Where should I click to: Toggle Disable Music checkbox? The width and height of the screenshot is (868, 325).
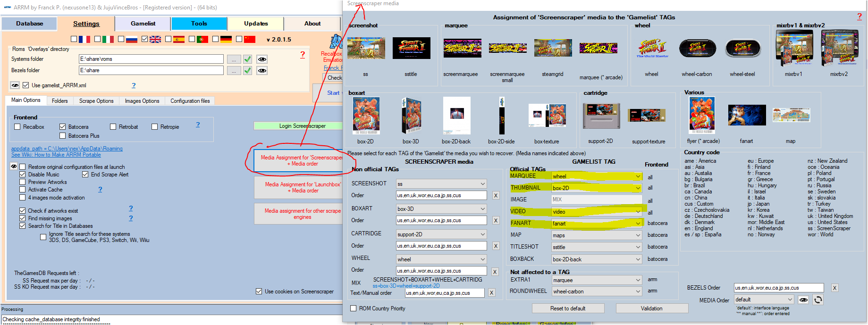pyautogui.click(x=22, y=175)
